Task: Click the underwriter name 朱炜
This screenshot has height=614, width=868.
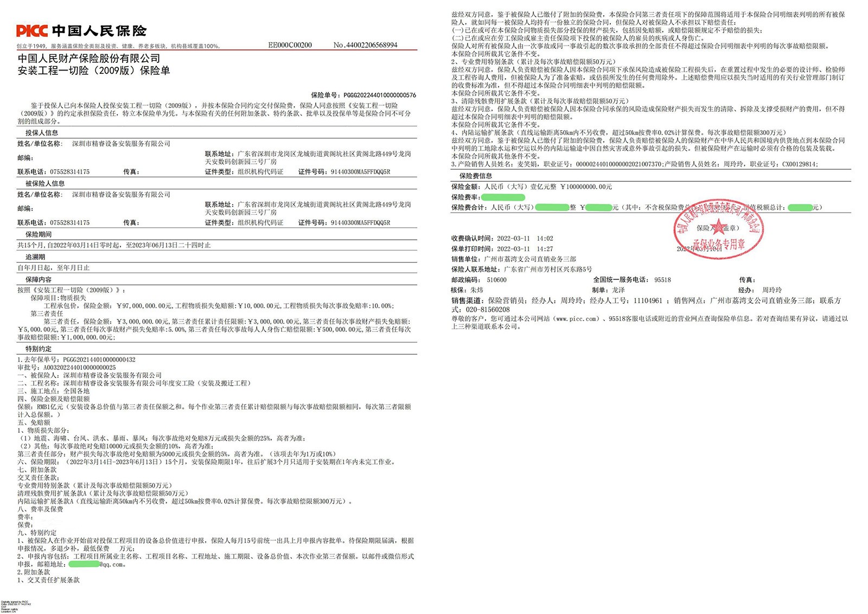Action: (476, 291)
